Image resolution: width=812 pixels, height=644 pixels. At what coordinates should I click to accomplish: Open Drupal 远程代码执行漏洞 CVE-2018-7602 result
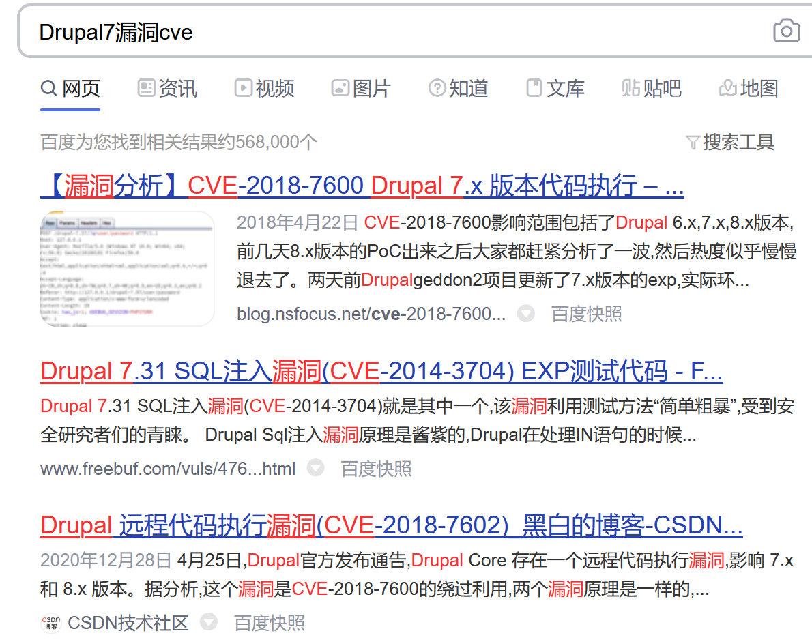(x=391, y=526)
